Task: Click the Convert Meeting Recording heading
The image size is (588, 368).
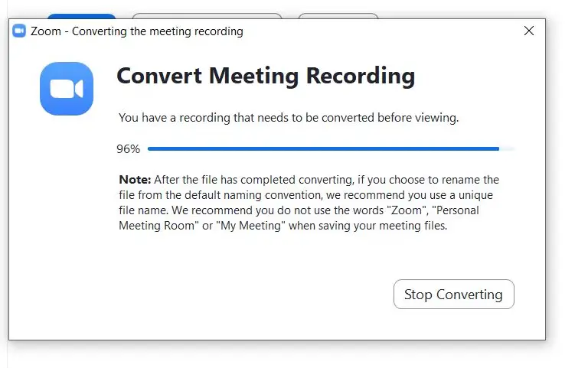Action: (x=266, y=76)
